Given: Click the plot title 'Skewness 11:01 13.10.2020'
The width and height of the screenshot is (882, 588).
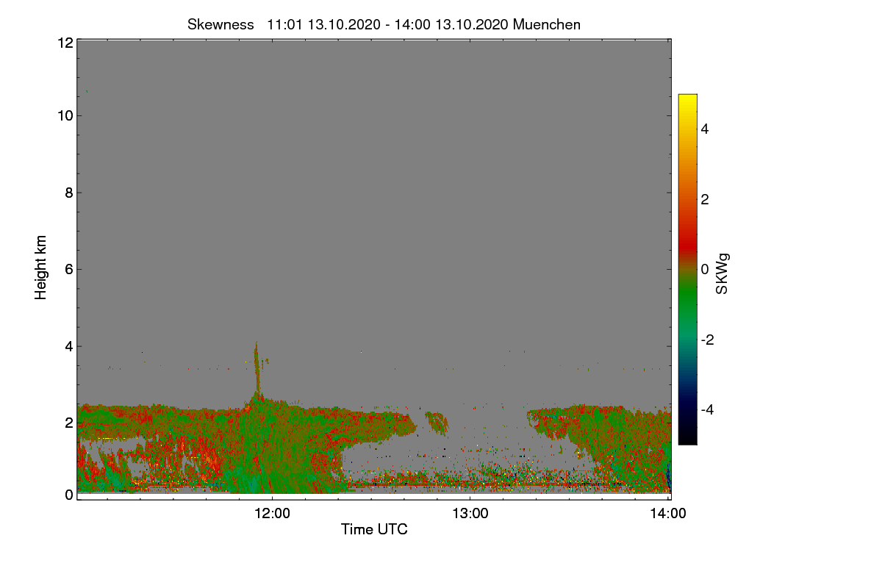Looking at the screenshot, I should [384, 24].
